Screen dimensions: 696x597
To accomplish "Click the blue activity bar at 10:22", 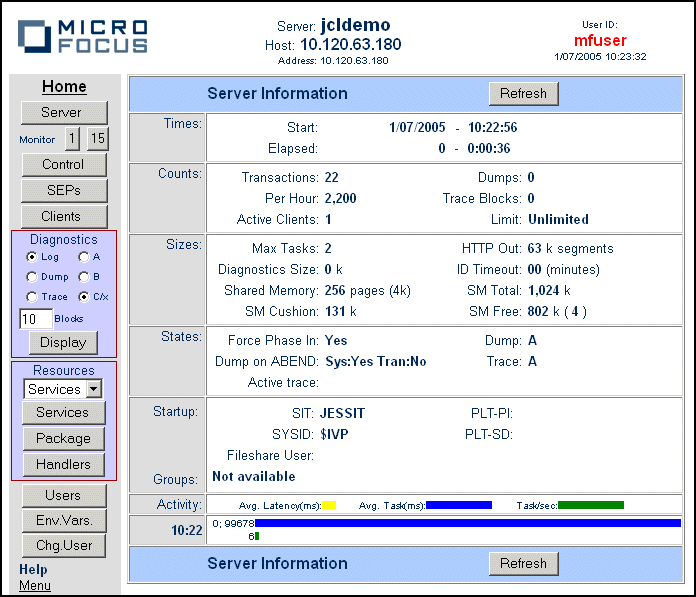I will click(467, 523).
